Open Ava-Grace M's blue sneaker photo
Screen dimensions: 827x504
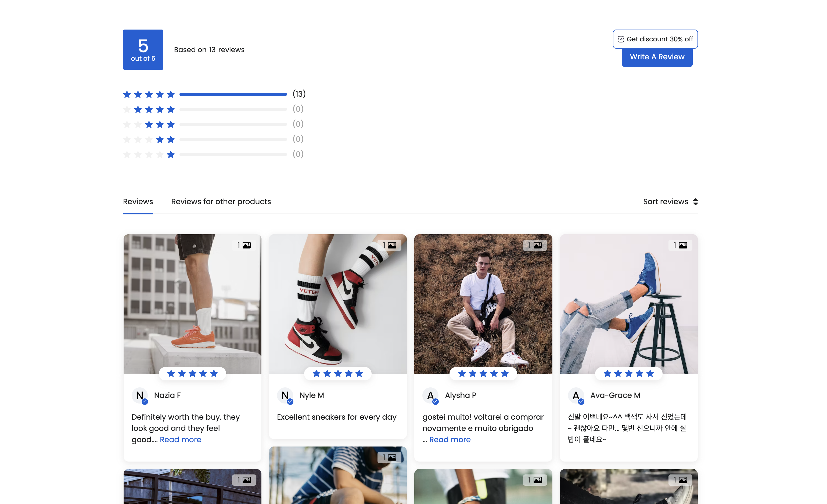(629, 304)
